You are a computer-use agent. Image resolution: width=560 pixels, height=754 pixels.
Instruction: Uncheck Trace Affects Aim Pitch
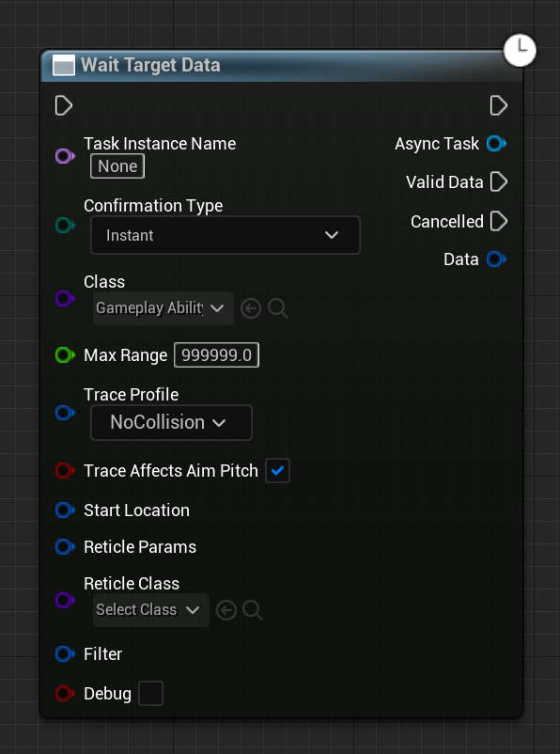[277, 471]
